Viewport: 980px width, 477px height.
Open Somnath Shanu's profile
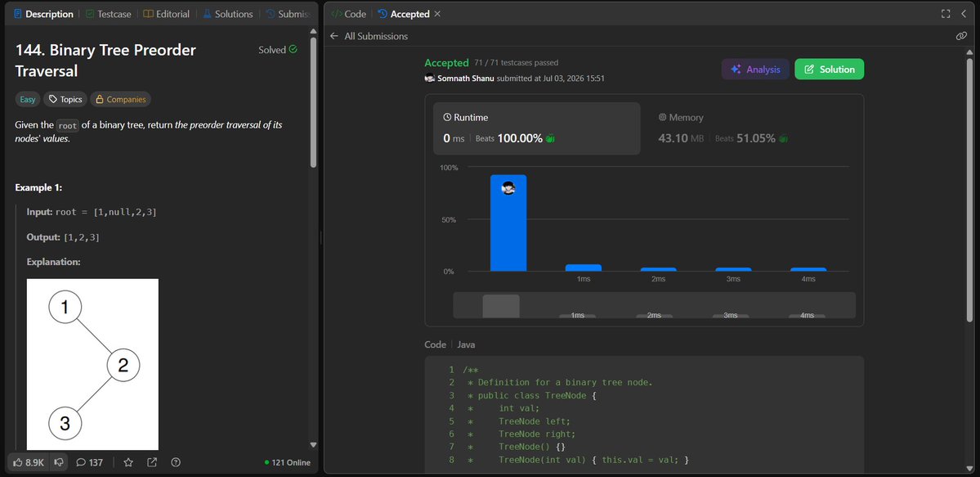click(466, 79)
